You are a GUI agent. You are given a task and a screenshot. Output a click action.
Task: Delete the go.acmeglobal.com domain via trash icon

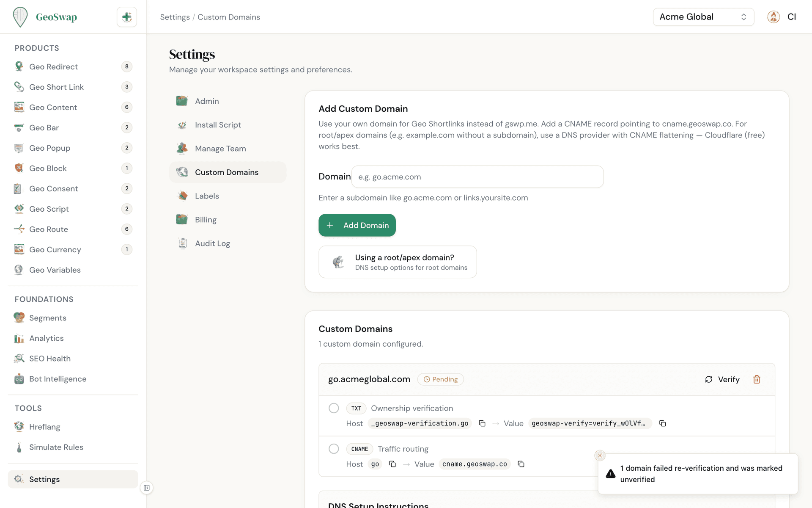(x=757, y=379)
